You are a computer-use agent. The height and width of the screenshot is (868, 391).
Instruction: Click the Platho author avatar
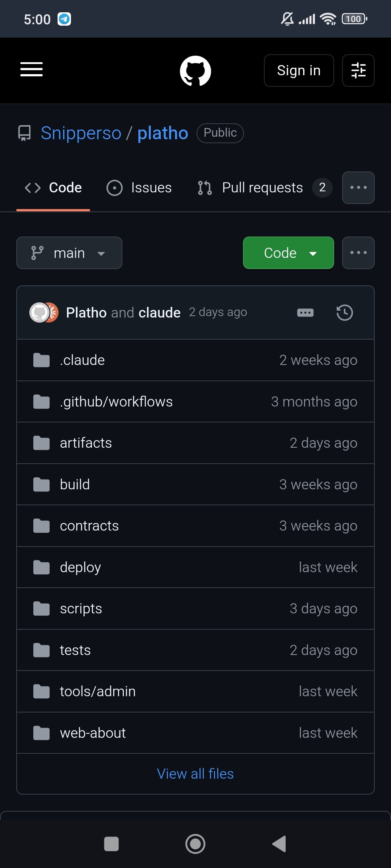[39, 312]
